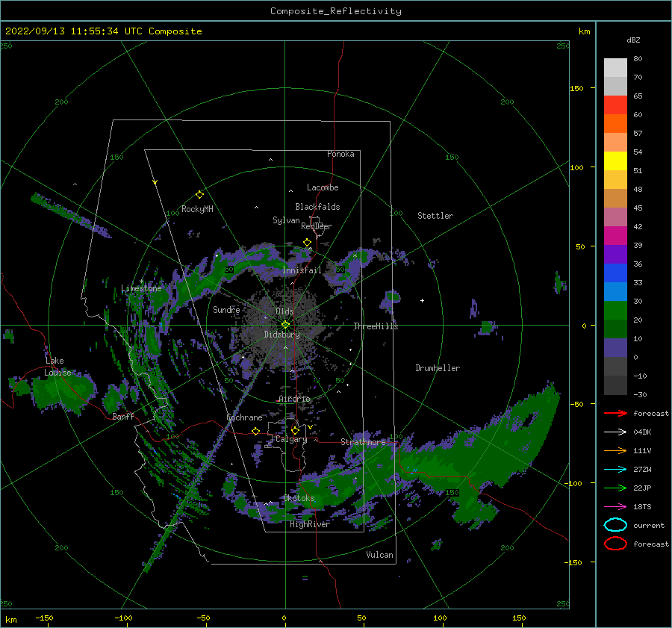Click the 27ZW legend label
The width and height of the screenshot is (672, 628).
point(642,470)
